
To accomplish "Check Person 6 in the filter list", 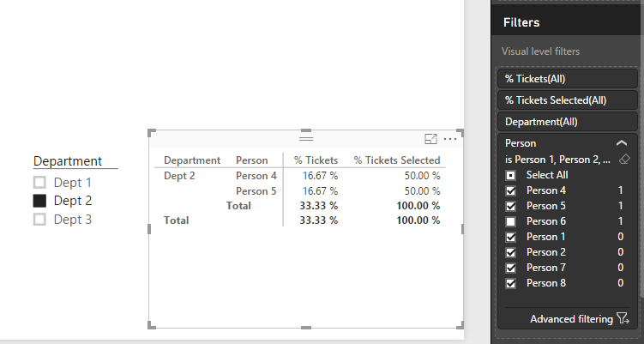I will (510, 221).
